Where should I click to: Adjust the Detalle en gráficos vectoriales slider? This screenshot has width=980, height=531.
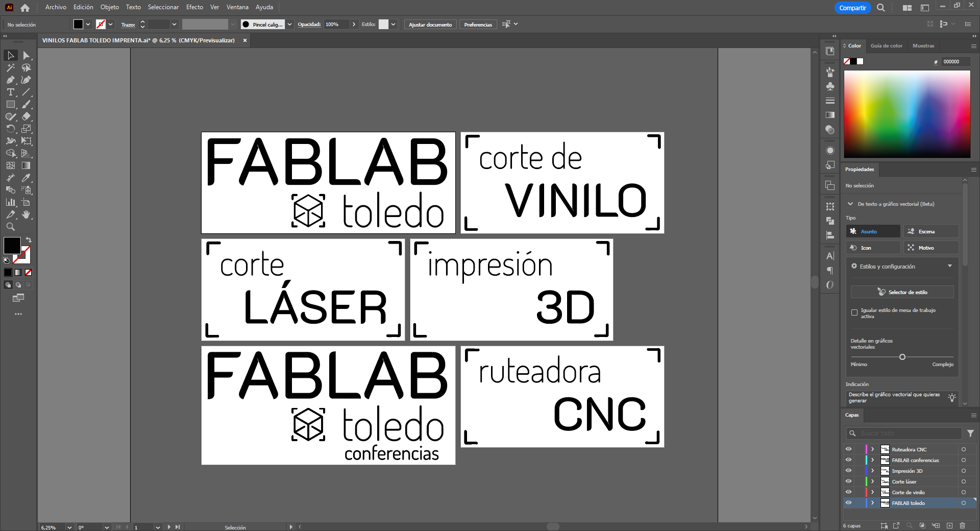coord(902,357)
